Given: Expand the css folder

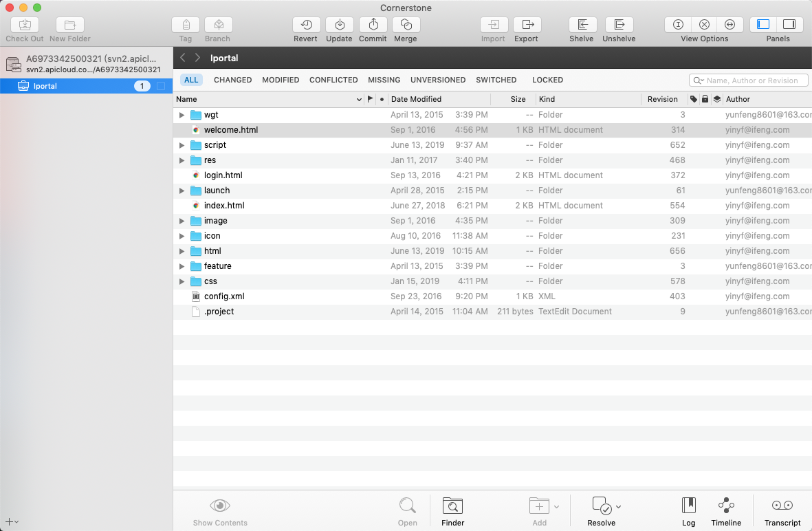Looking at the screenshot, I should (x=182, y=281).
